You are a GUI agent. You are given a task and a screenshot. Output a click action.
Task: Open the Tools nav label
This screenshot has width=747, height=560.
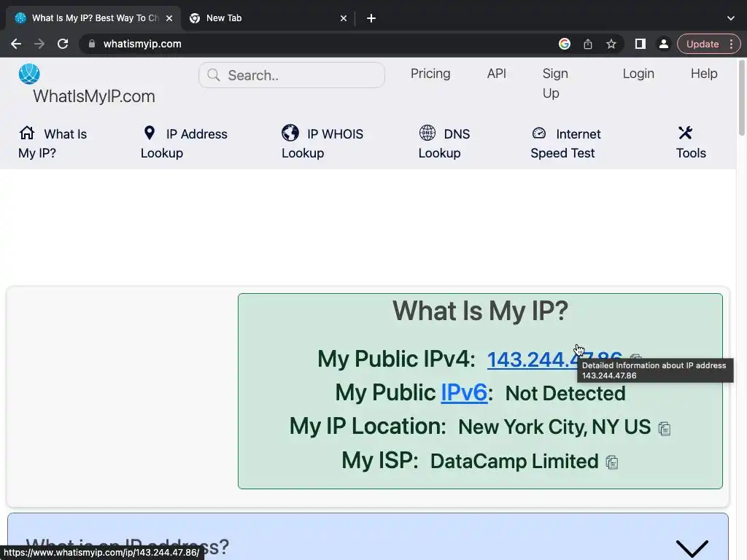coord(691,153)
